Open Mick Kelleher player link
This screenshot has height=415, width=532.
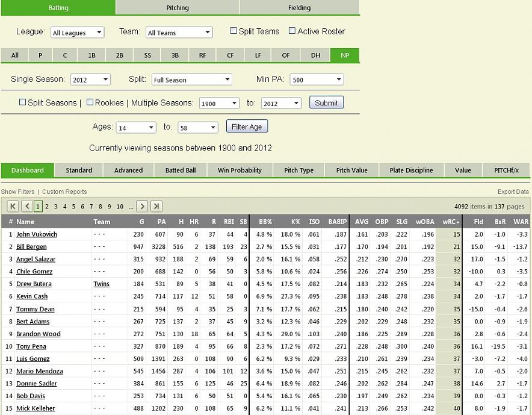[x=36, y=408]
